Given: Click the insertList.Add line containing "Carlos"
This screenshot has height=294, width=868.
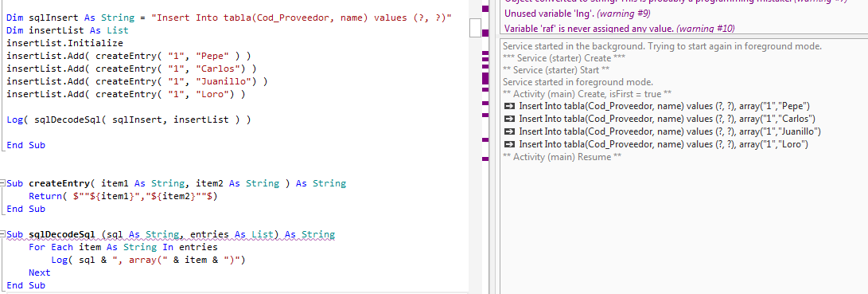Looking at the screenshot, I should click(131, 69).
